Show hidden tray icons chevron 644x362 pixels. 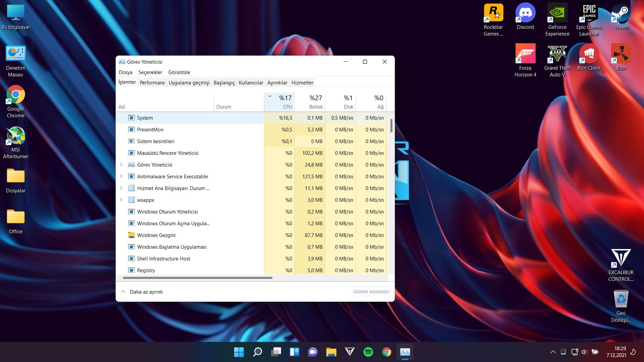[x=553, y=352]
